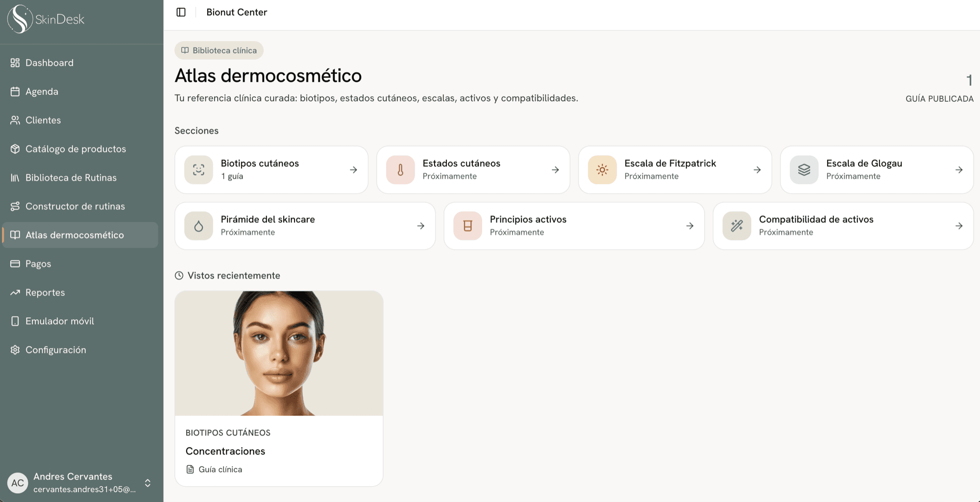Open Dashboard from the sidebar
980x502 pixels.
(x=80, y=63)
